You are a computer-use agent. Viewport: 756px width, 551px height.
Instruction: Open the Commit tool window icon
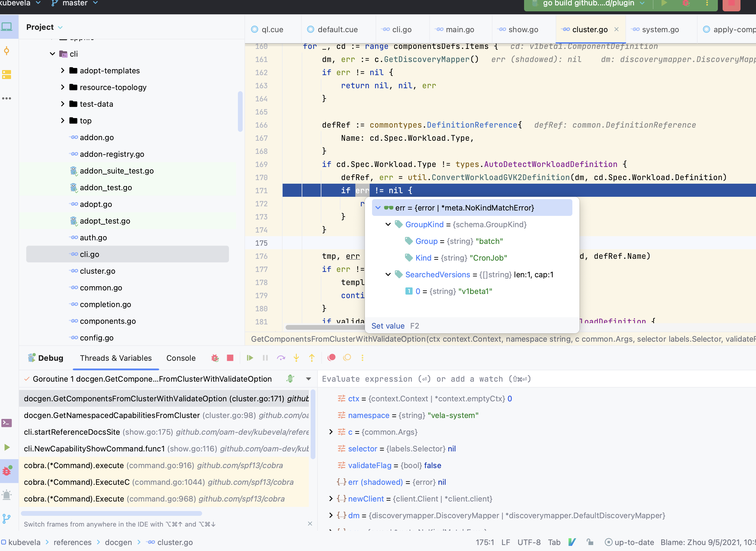[x=7, y=51]
